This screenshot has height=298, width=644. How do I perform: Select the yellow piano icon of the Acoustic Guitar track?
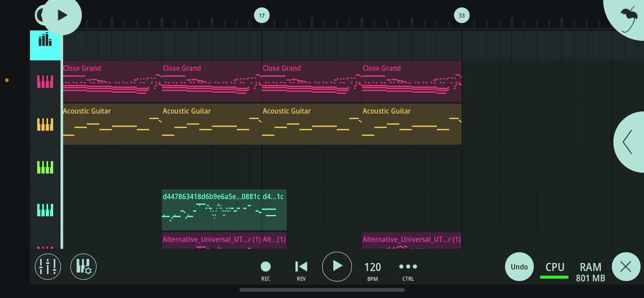(45, 125)
